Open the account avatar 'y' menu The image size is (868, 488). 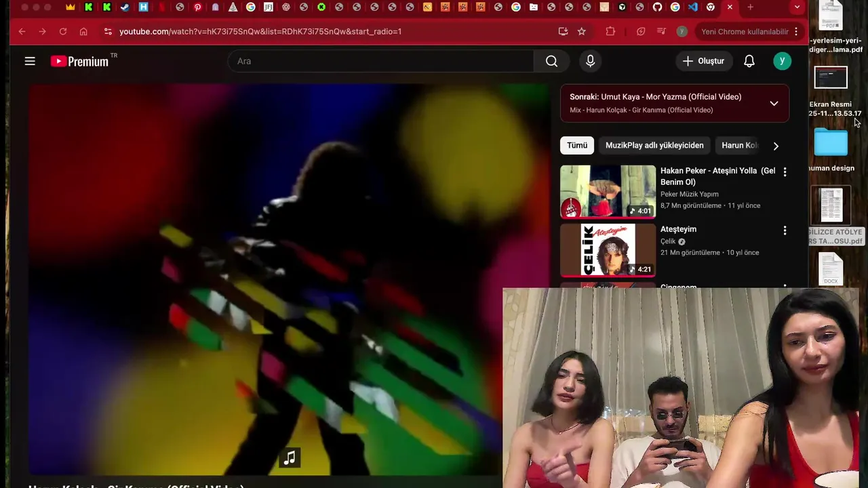782,61
